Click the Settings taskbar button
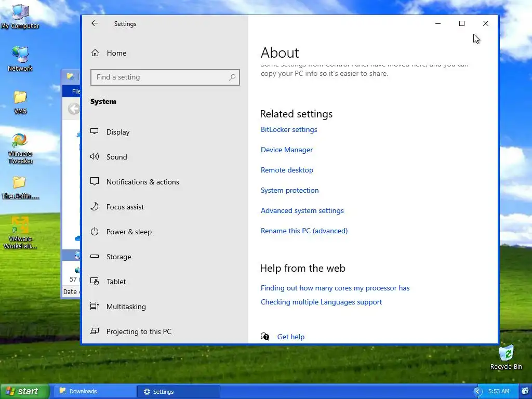The image size is (532, 399). click(179, 392)
